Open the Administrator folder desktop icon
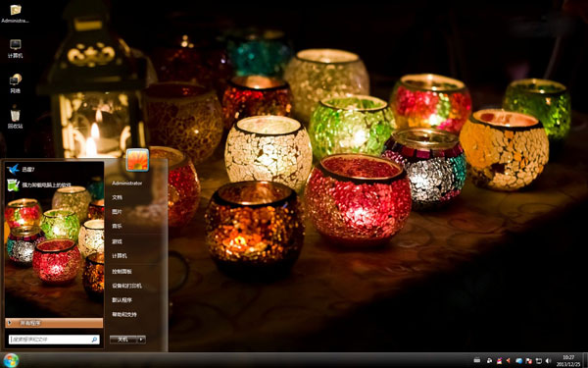This screenshot has height=368, width=588. 15,13
